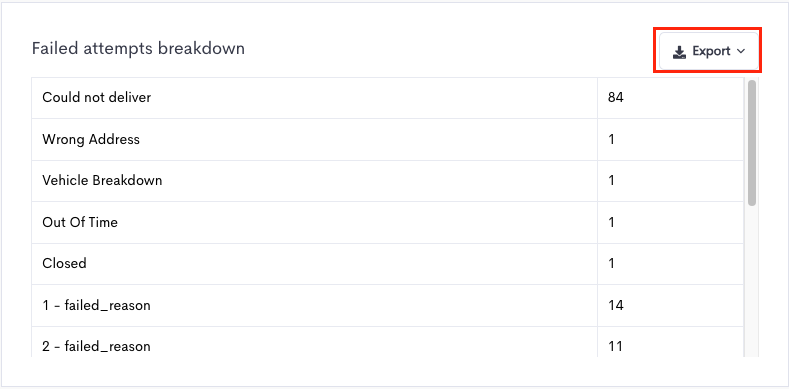Image resolution: width=789 pixels, height=389 pixels.
Task: Click the count 11 cell
Action: (x=670, y=342)
